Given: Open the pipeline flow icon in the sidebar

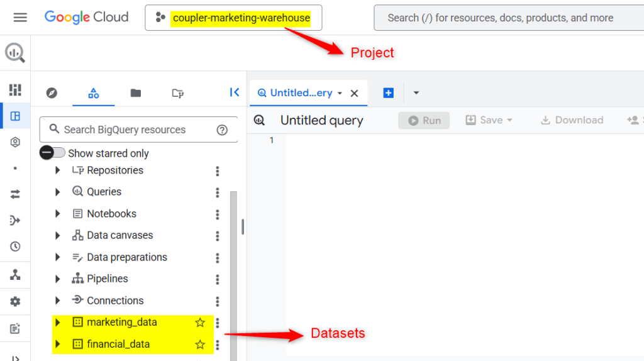Looking at the screenshot, I should (x=15, y=221).
